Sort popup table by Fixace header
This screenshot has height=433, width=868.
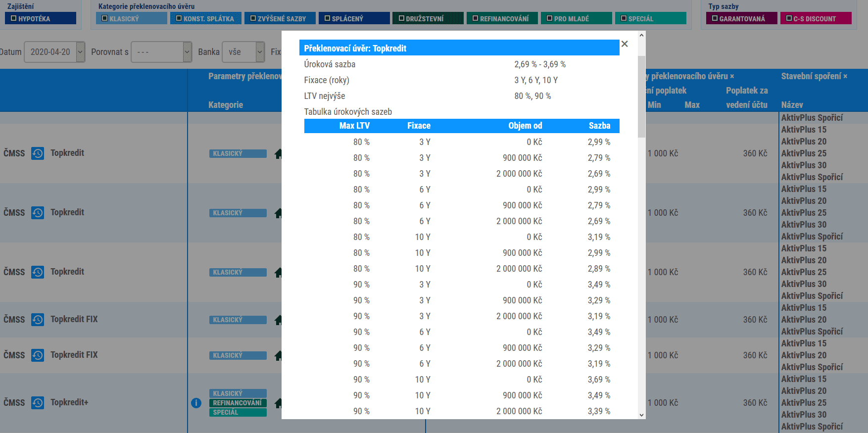(x=419, y=126)
